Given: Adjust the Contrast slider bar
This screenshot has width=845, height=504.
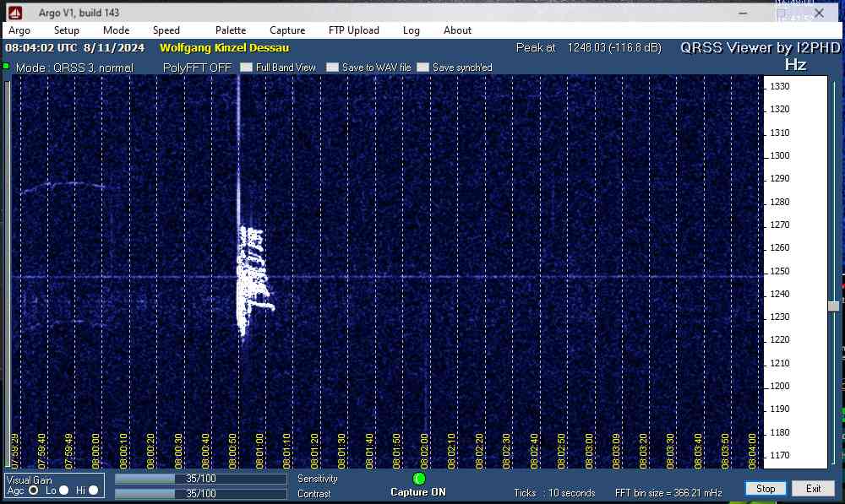Looking at the screenshot, I should [200, 493].
